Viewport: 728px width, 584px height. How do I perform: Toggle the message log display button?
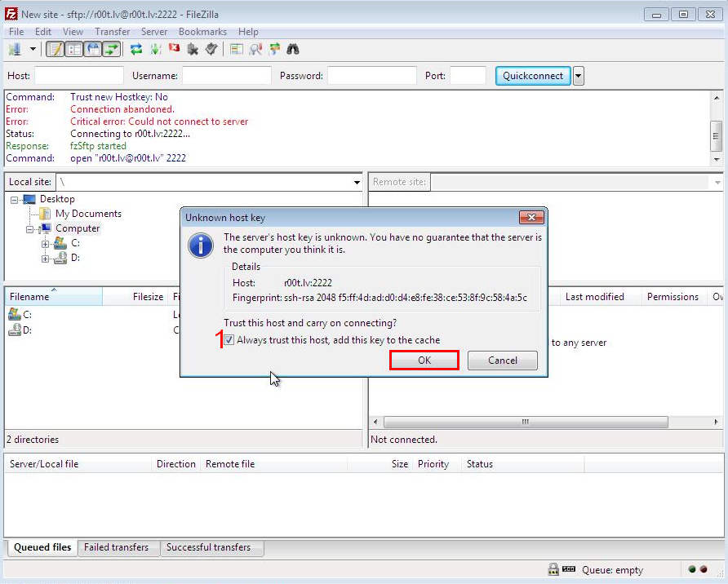coord(55,49)
